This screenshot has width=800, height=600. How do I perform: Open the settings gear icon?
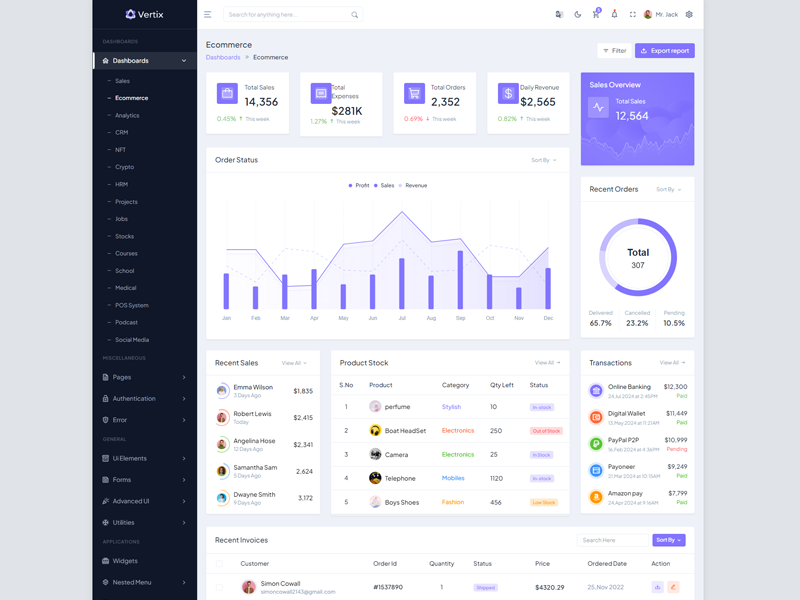689,15
